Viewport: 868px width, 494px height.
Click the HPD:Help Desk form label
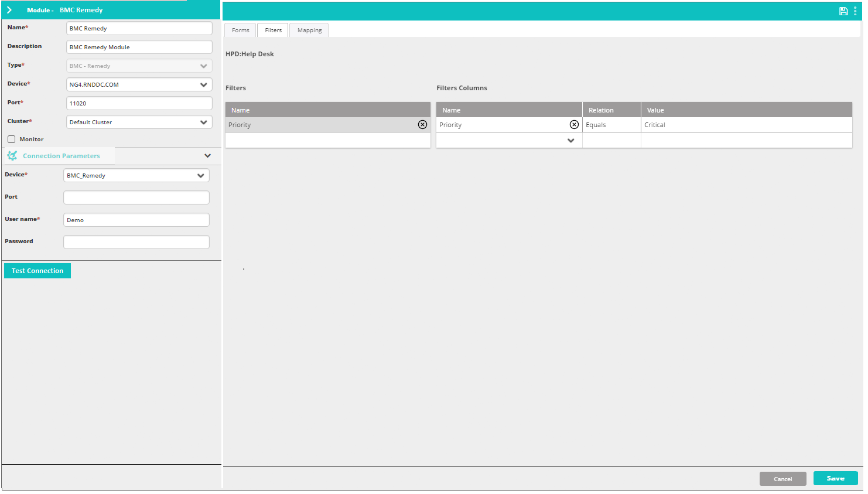click(250, 54)
